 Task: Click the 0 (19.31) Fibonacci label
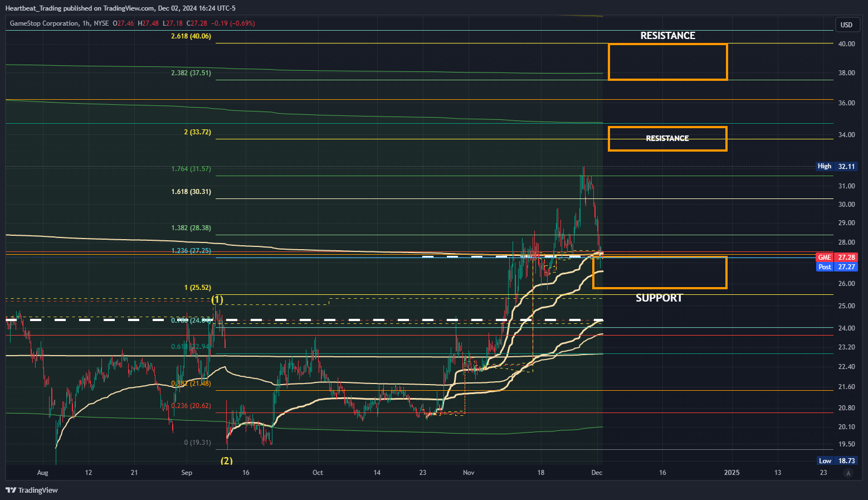(197, 443)
